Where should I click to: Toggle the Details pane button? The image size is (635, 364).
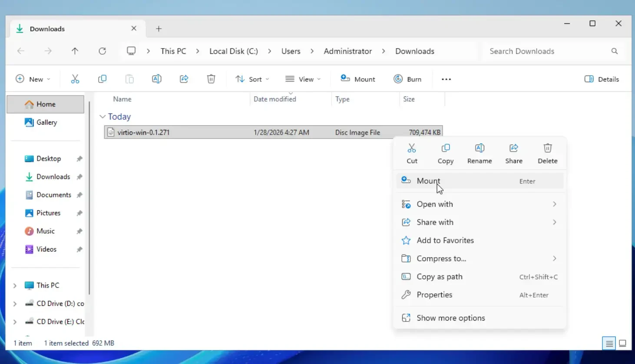(602, 79)
